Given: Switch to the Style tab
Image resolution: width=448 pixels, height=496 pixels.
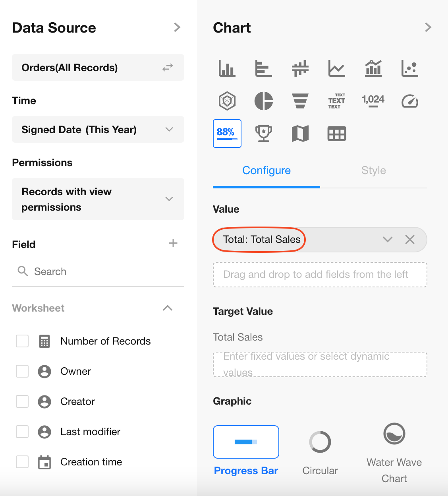Looking at the screenshot, I should (x=373, y=170).
